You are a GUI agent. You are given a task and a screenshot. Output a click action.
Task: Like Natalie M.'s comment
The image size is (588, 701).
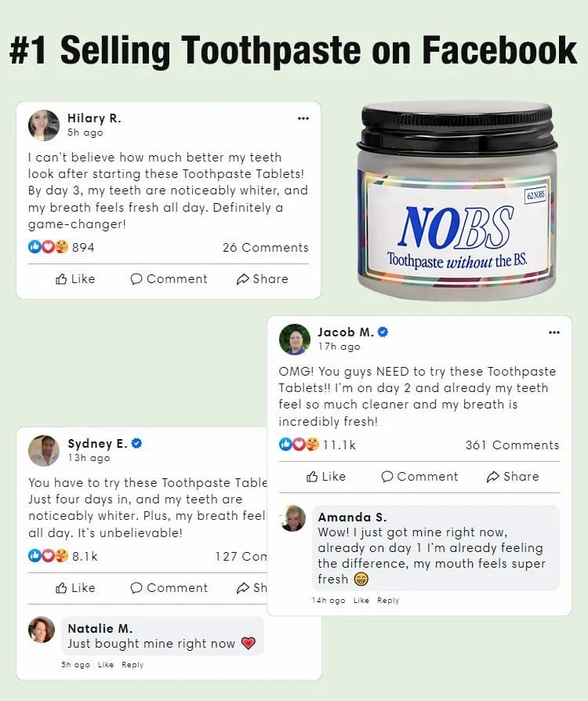pos(106,665)
